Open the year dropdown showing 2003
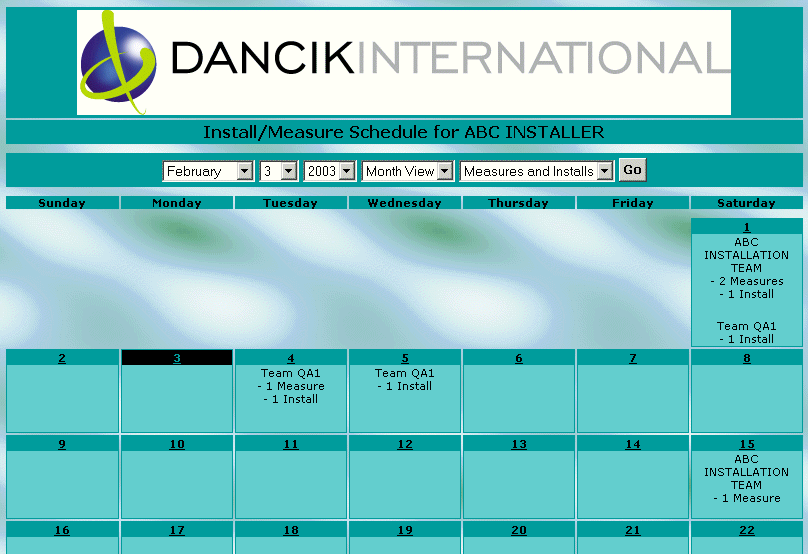The image size is (808, 554). coord(330,171)
